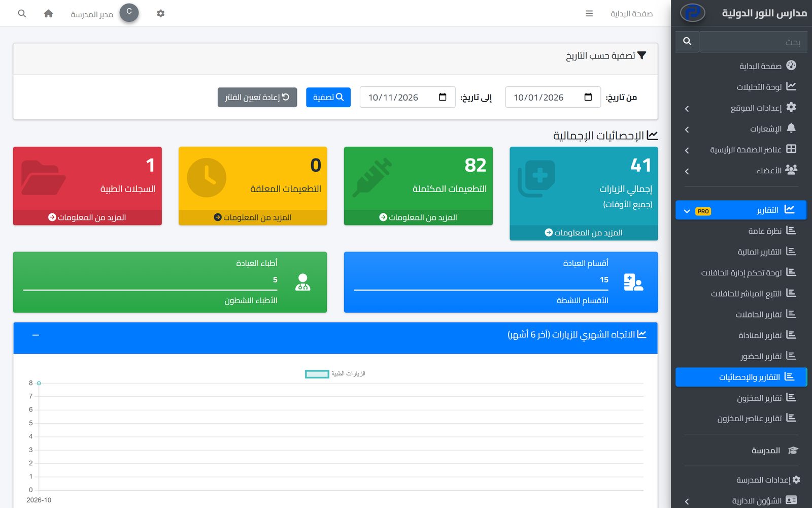
Task: Open home via house icon in top bar
Action: (x=48, y=14)
